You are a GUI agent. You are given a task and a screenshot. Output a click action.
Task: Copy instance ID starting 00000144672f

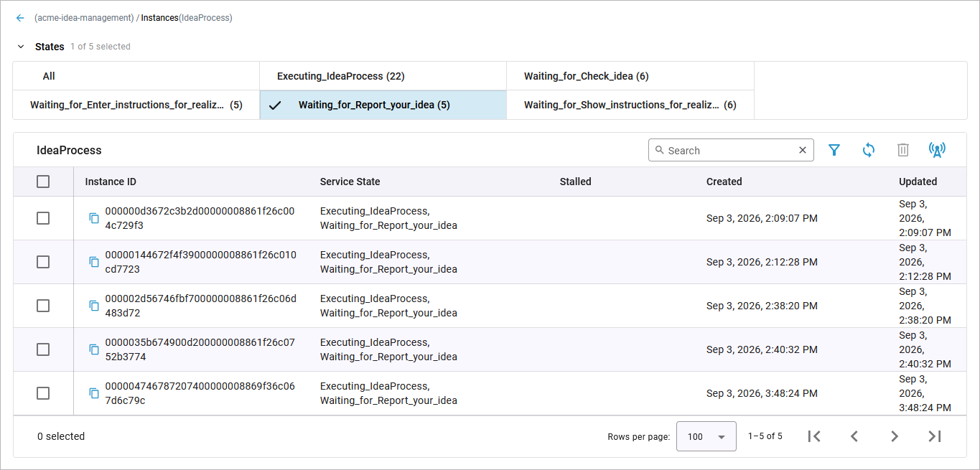(x=94, y=262)
